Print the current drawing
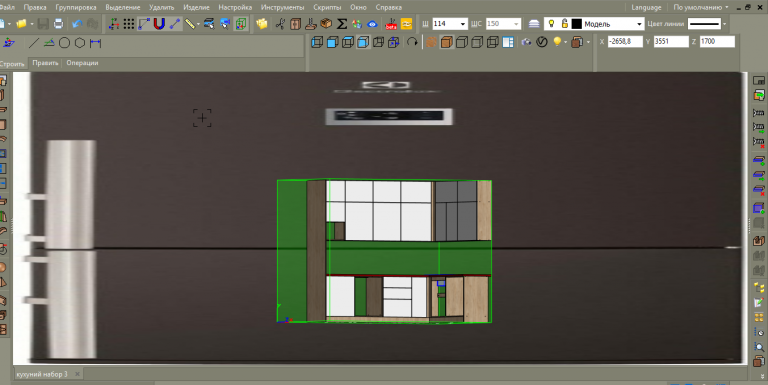 (58, 24)
